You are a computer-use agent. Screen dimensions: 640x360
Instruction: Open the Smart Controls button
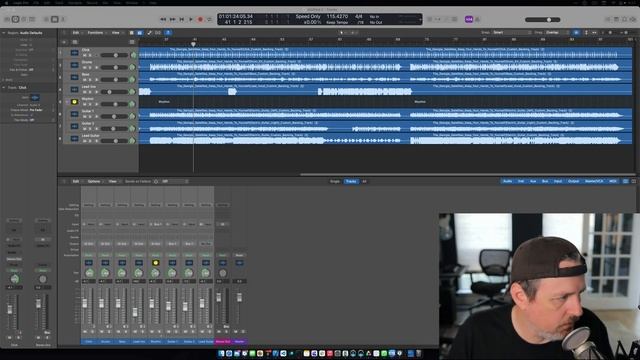point(46,19)
